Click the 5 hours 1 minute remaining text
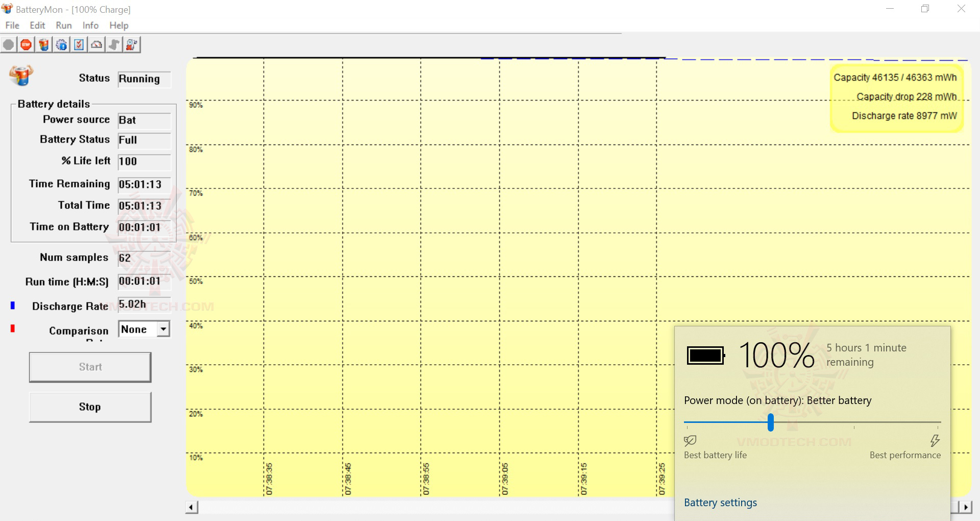Image resolution: width=980 pixels, height=521 pixels. click(x=866, y=355)
